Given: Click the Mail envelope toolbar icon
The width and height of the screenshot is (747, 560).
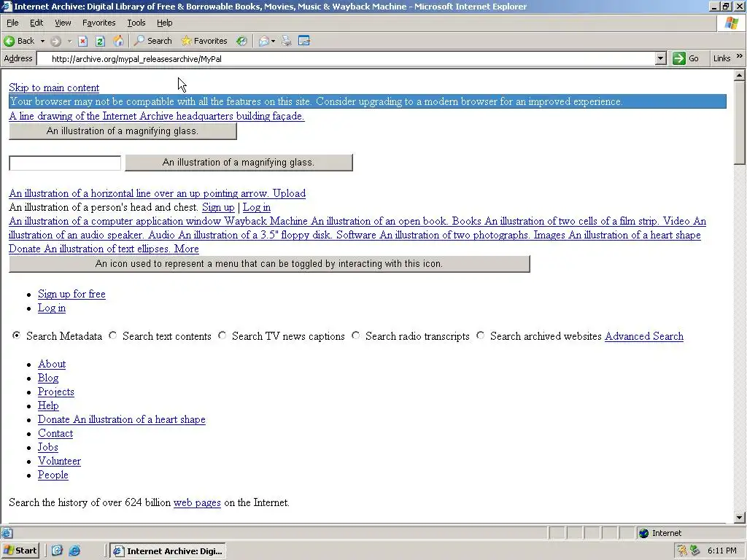Looking at the screenshot, I should pos(264,41).
